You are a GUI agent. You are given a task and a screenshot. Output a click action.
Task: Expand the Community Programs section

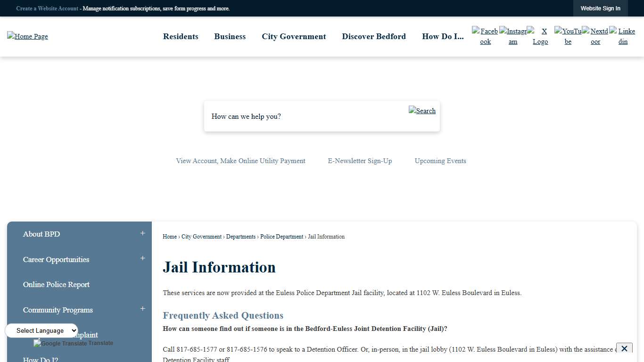pyautogui.click(x=142, y=309)
